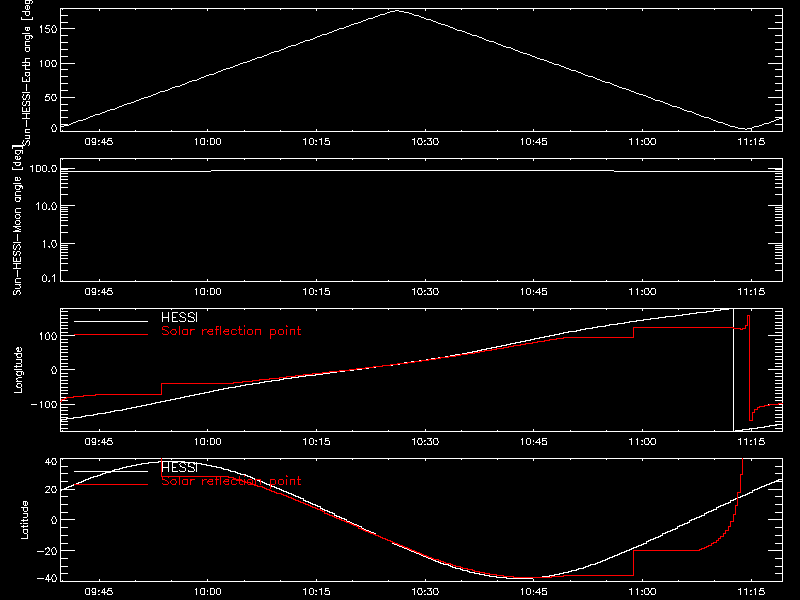800x600 pixels.
Task: Click Solar reflection point legend in Longitude plot
Action: coord(231,331)
